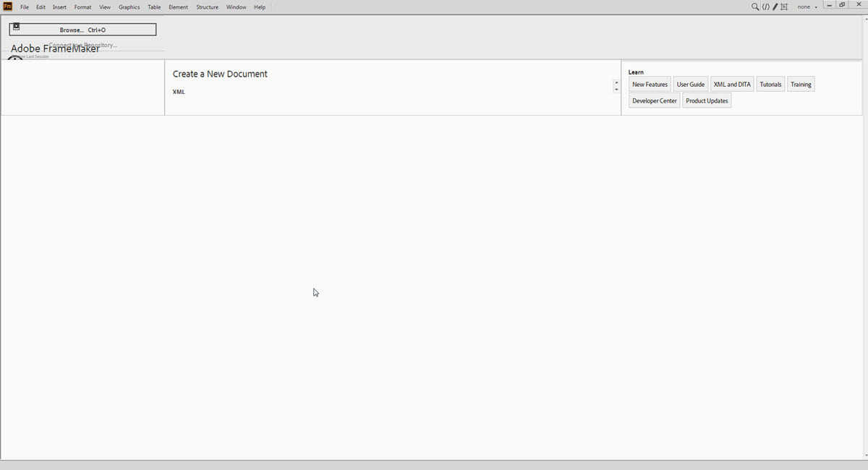Switch to Author view with pencil icon
This screenshot has width=868, height=470.
[x=775, y=6]
